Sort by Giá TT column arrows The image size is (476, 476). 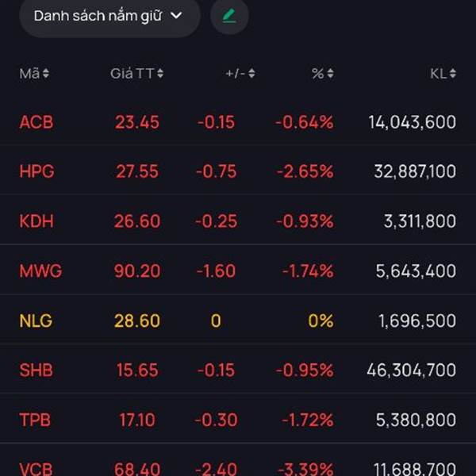tap(160, 74)
